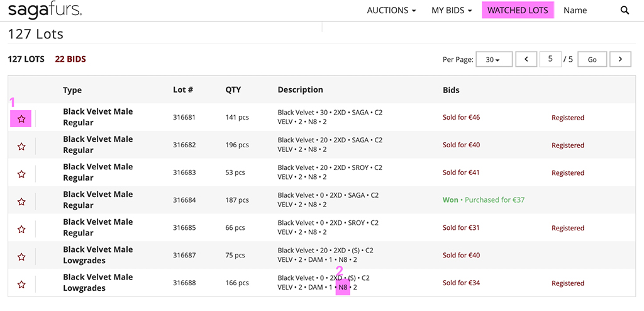Go to the next page arrow

click(620, 59)
